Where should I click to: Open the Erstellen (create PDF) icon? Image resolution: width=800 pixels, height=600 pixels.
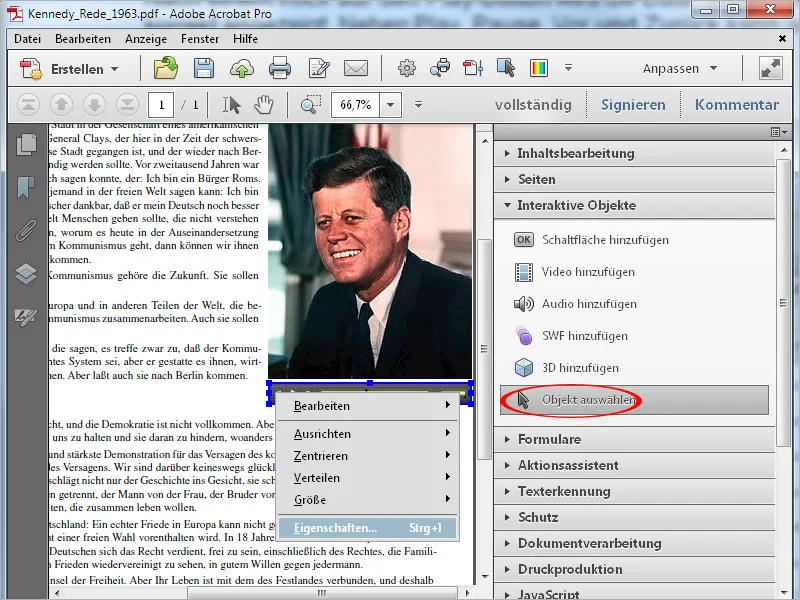[30, 69]
